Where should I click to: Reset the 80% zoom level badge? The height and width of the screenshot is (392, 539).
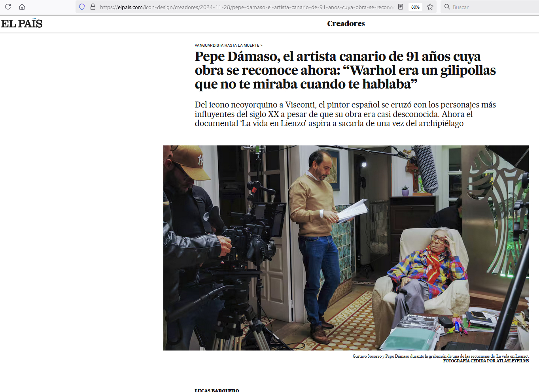[415, 7]
